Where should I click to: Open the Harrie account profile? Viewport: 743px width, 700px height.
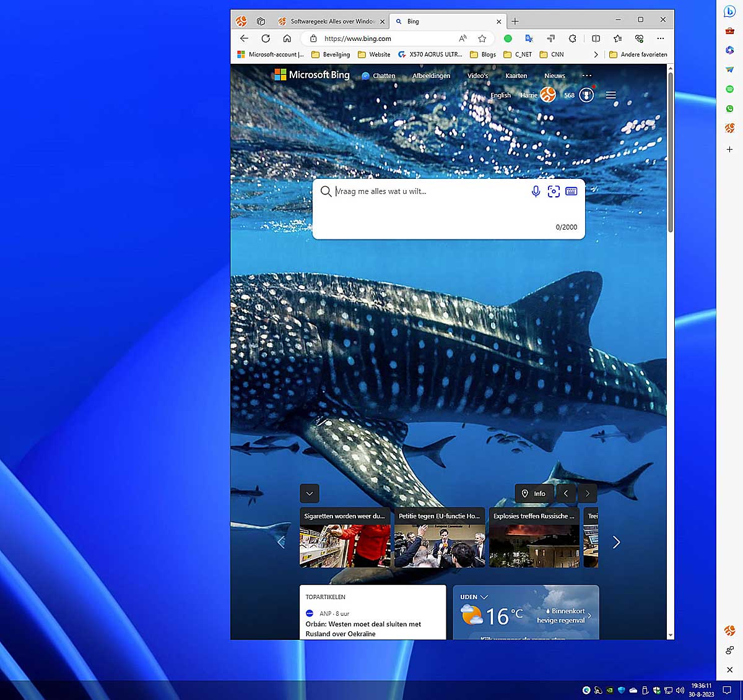[x=538, y=95]
